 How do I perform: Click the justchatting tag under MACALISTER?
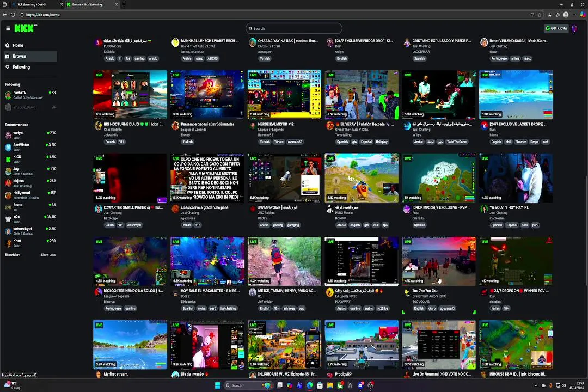tap(228, 308)
